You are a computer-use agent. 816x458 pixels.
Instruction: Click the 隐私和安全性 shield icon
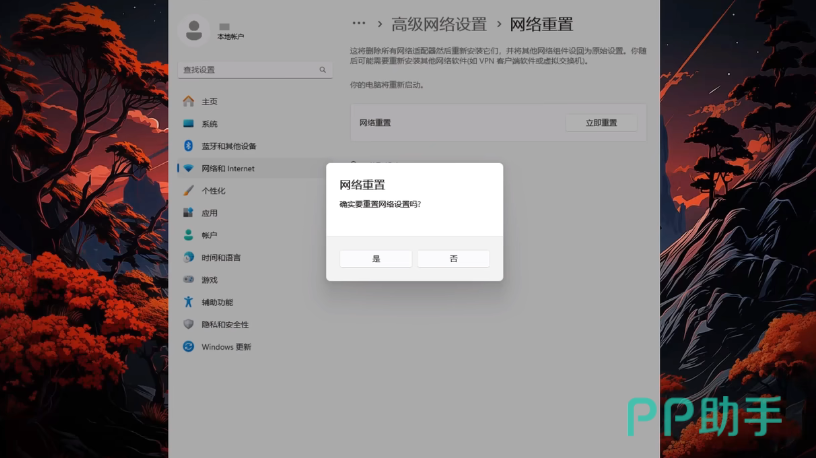coord(188,324)
